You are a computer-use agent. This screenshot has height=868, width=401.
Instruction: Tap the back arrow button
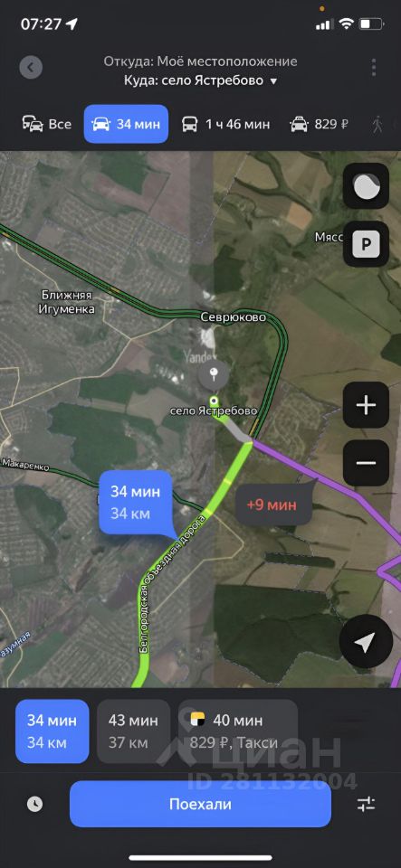31,68
